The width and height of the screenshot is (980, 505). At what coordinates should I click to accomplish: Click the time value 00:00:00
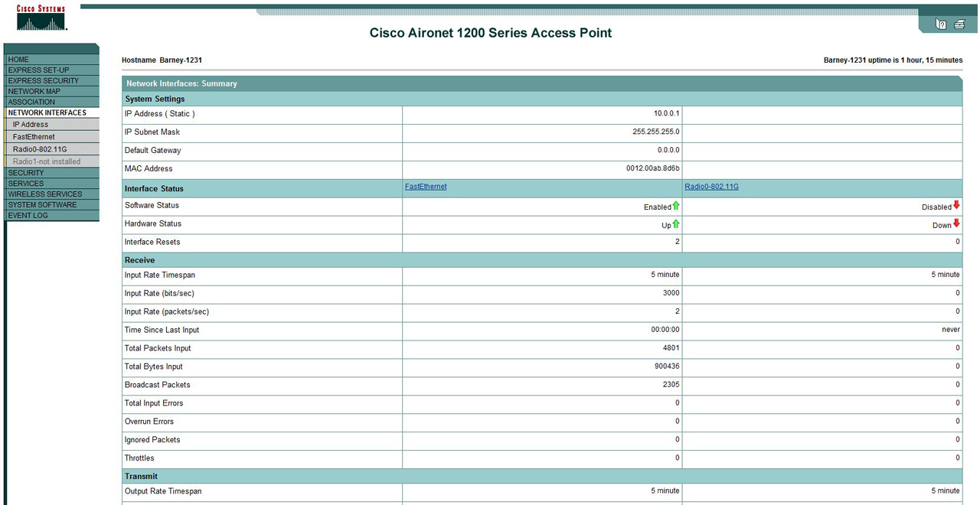point(665,330)
